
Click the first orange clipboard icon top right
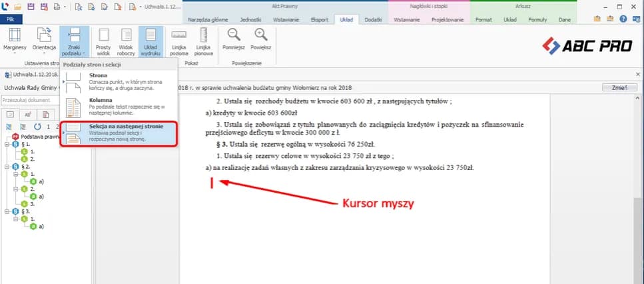coord(597,19)
